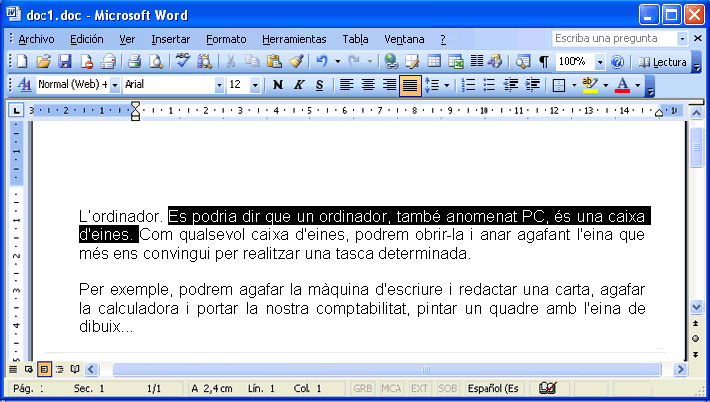710x402 pixels.
Task: Center the paragraph text
Action: pyautogui.click(x=368, y=85)
